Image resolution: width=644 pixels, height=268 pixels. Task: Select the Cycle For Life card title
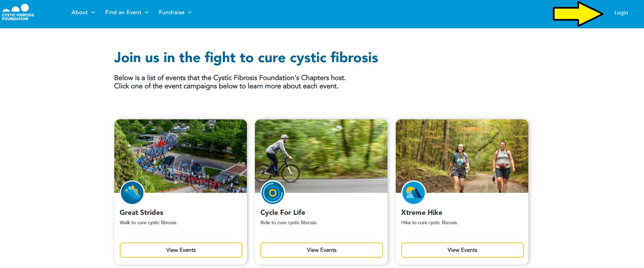click(x=282, y=212)
